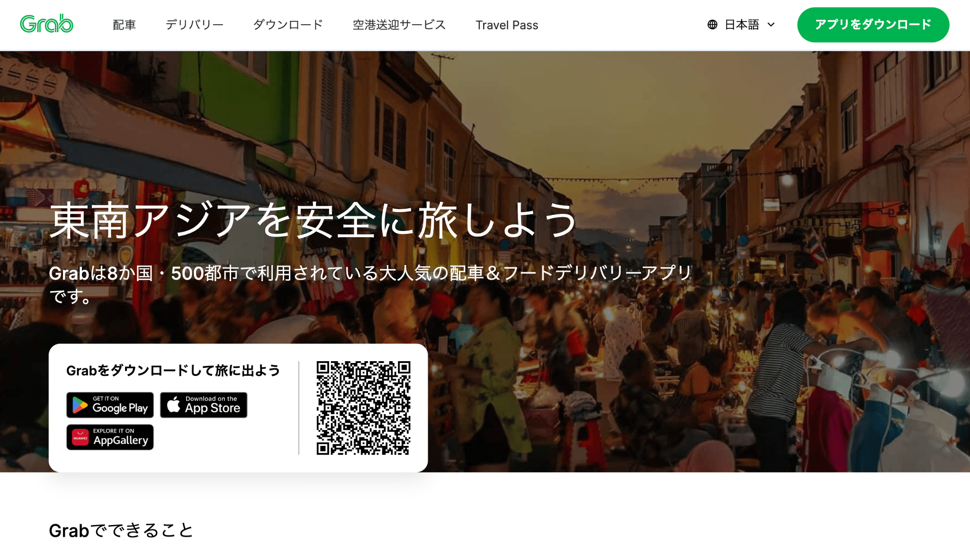Click the Travel Pass nav item
970x560 pixels.
507,25
